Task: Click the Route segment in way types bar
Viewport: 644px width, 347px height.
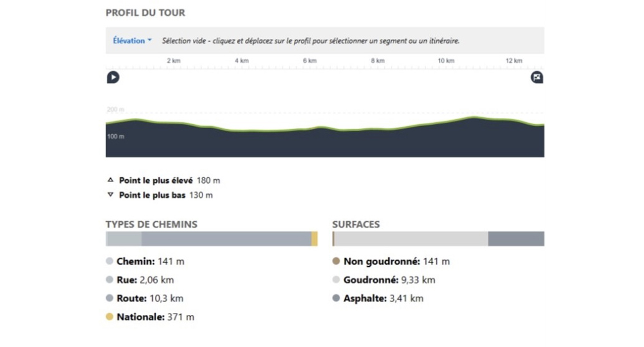Action: point(226,238)
